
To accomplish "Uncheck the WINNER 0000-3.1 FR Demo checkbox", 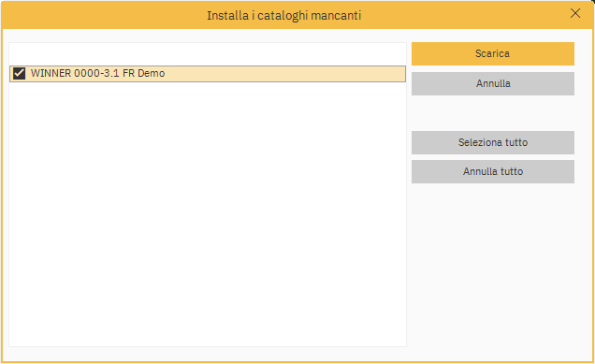I will pos(19,73).
